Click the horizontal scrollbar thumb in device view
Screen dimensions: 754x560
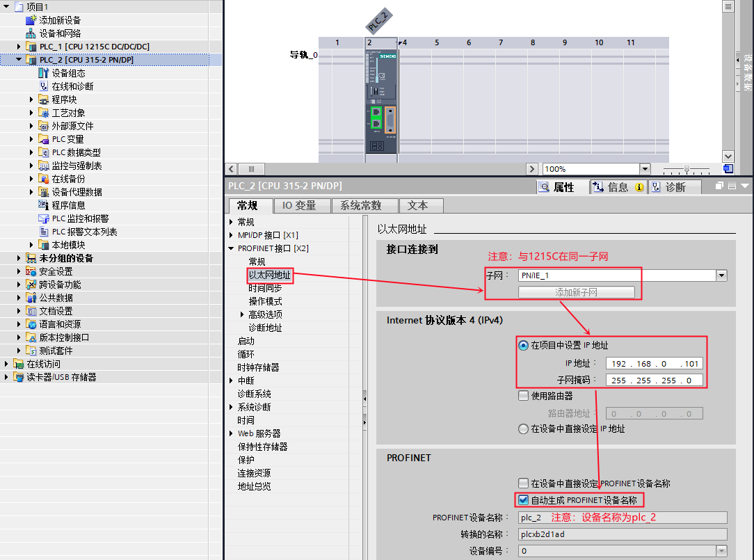(x=251, y=169)
